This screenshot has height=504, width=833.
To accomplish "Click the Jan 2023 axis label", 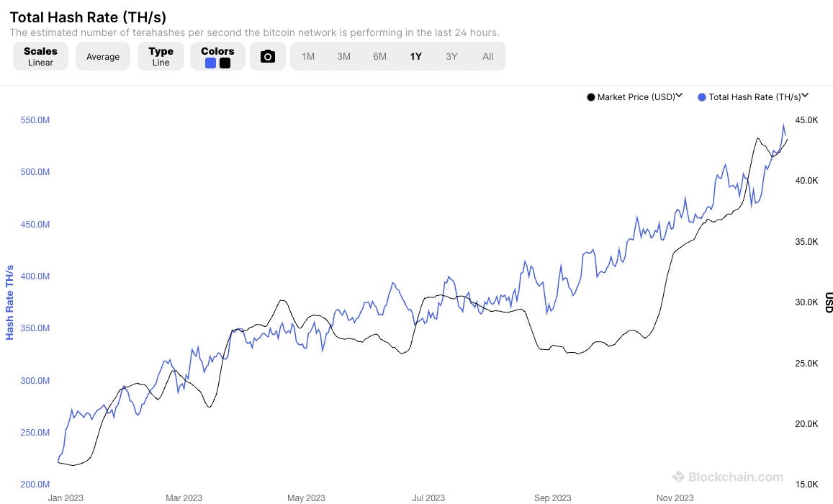I will (x=66, y=498).
